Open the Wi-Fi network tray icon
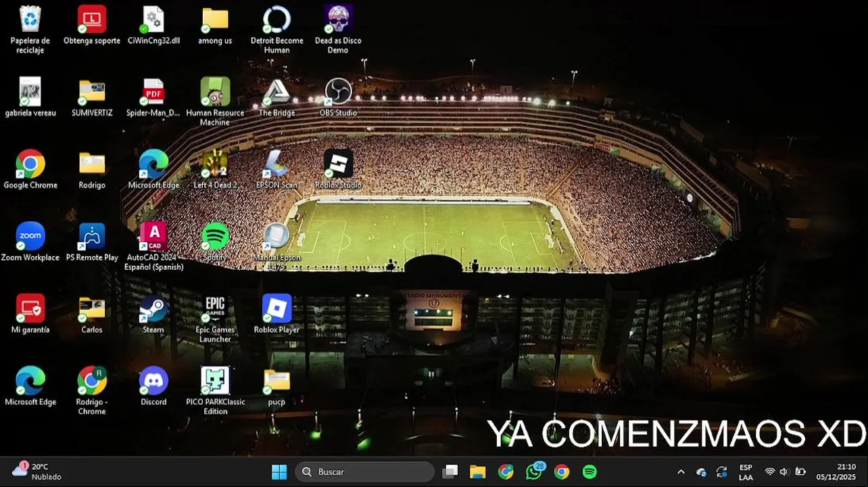 coord(769,472)
